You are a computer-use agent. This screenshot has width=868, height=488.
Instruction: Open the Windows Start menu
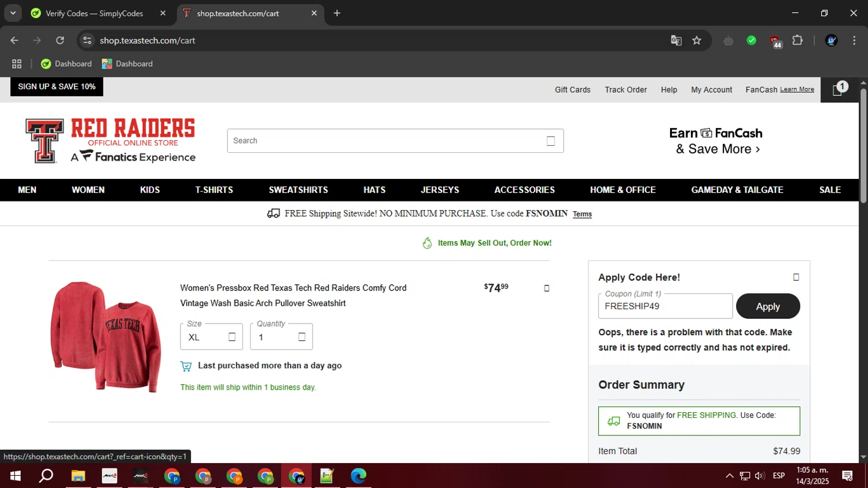click(x=16, y=476)
